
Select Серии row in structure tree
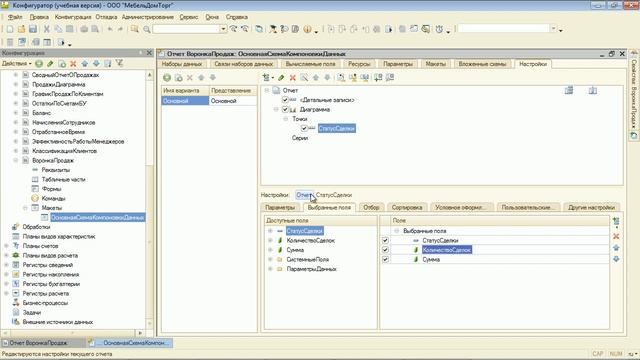[300, 138]
